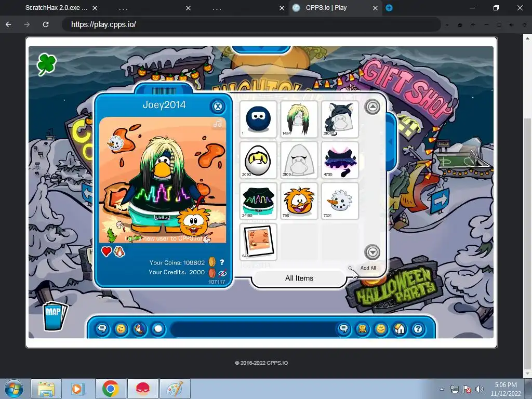Select the orange background photo item
This screenshot has width=532, height=399.
pyautogui.click(x=258, y=242)
